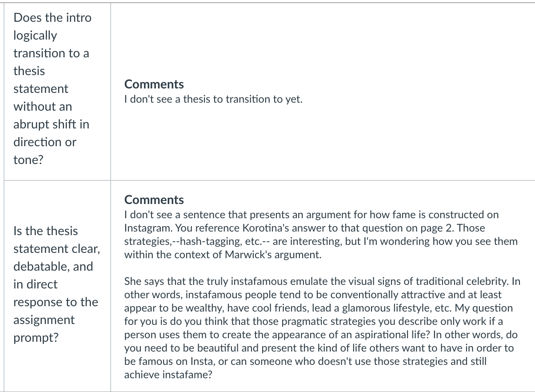The width and height of the screenshot is (535, 392).
Task: Click the intro transition criterion text
Action: click(52, 88)
